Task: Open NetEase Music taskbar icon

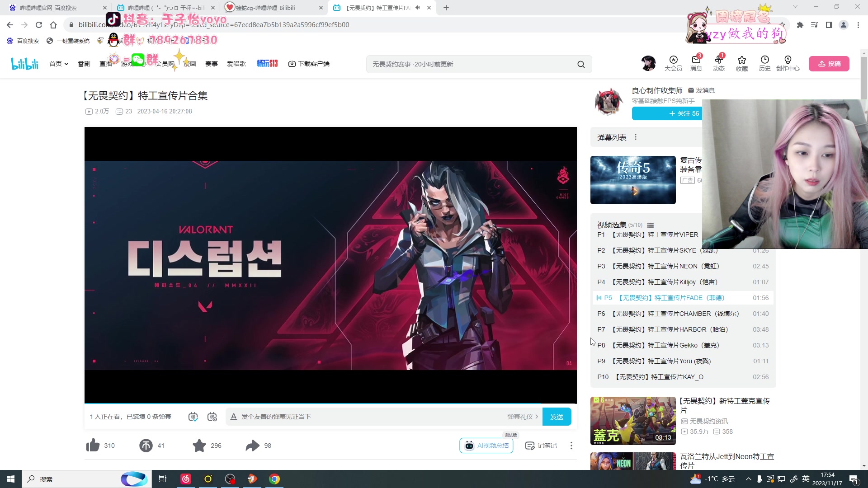Action: [186, 479]
